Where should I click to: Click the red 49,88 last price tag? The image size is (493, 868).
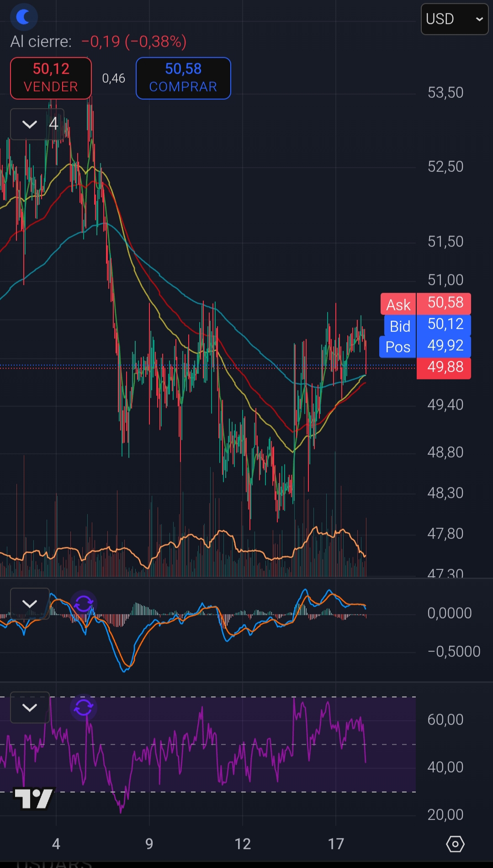click(444, 367)
